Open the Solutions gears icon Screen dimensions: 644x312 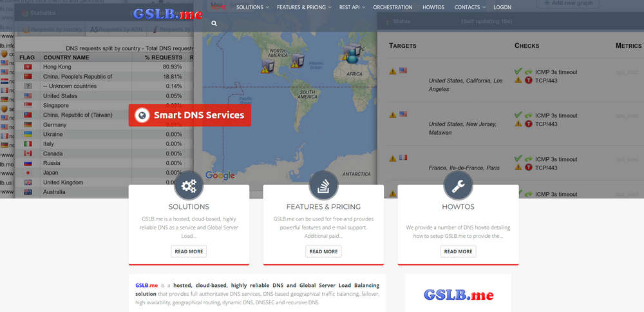pos(189,186)
